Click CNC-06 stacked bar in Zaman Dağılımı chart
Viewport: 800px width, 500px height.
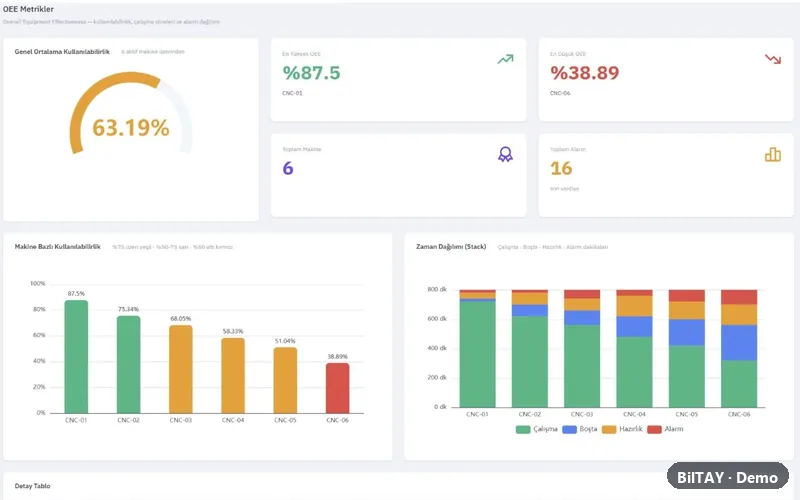coord(739,348)
